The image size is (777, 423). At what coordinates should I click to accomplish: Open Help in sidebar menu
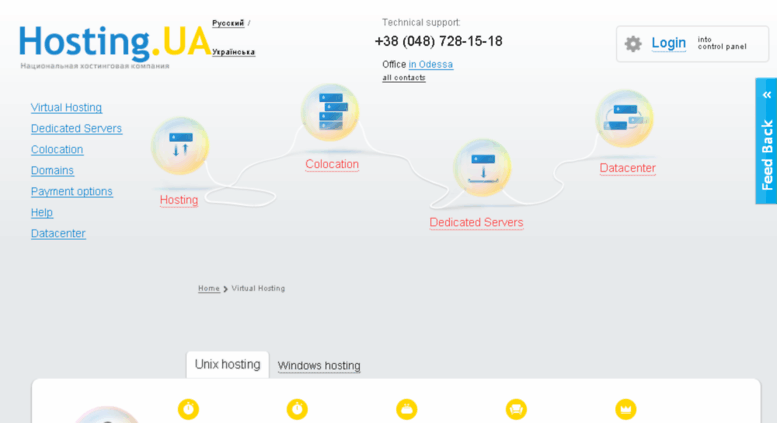pos(42,212)
